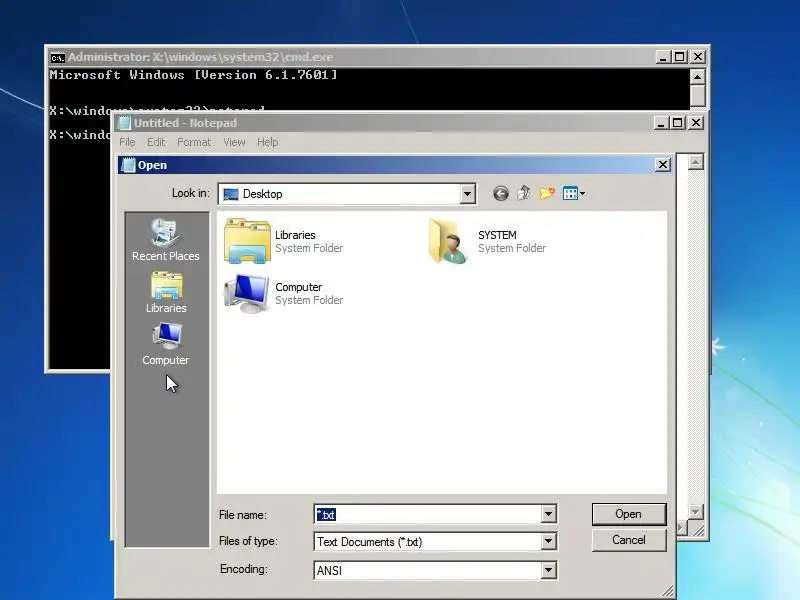
Task: Click the Open dialog resize grip
Action: tap(667, 591)
